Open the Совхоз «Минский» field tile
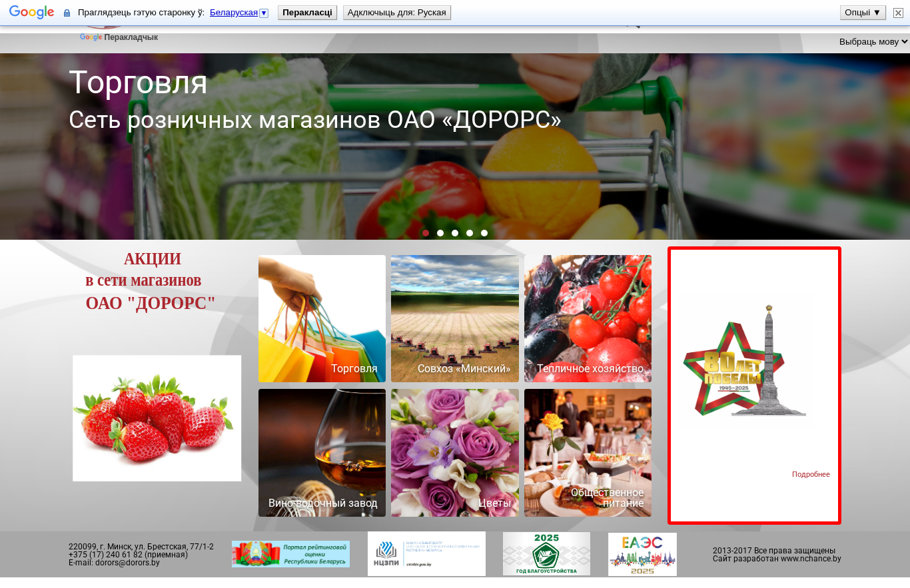 (455, 318)
